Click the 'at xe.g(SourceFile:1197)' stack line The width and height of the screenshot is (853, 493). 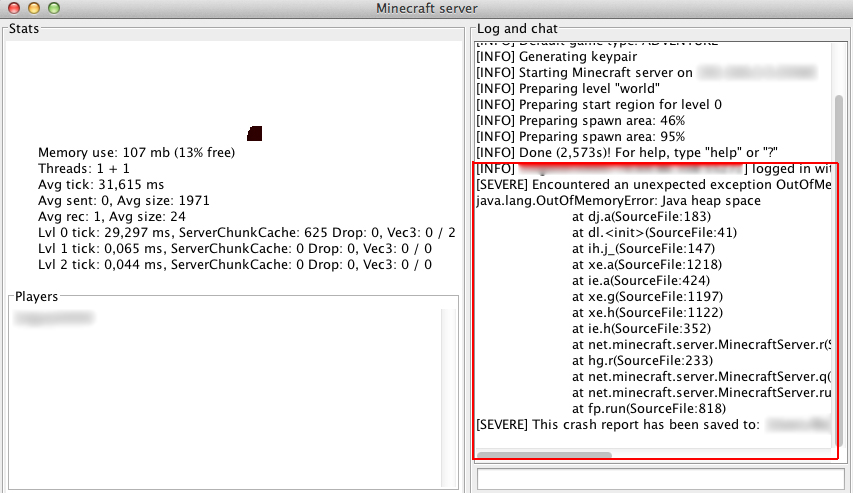[x=647, y=297]
